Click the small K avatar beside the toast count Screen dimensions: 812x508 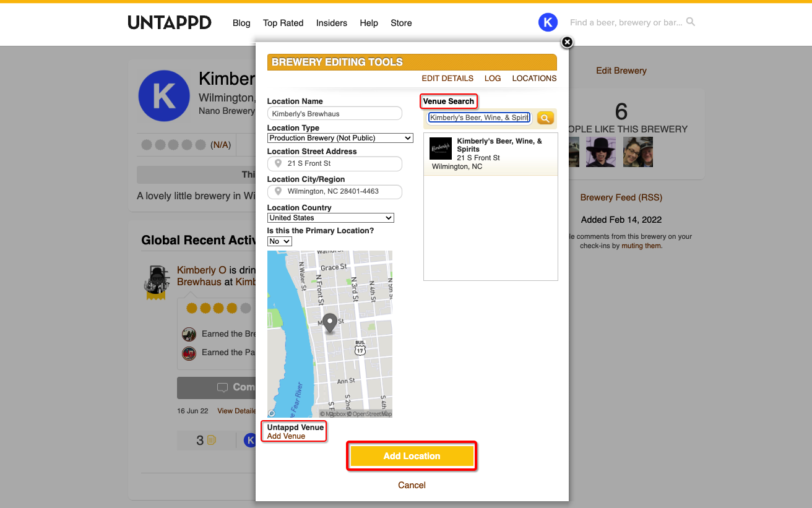click(249, 441)
